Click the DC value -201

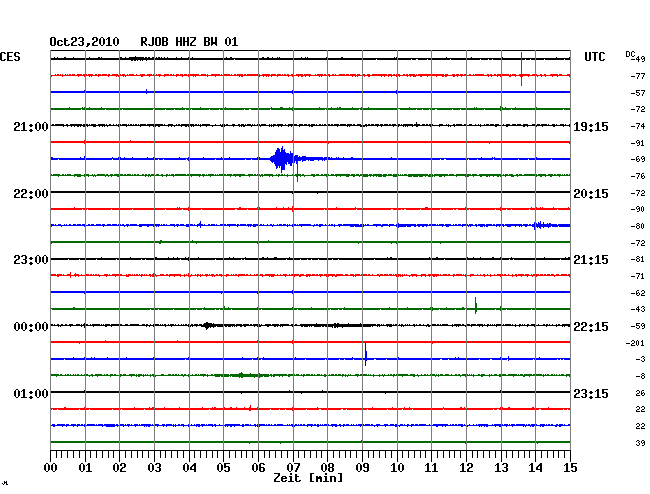click(635, 343)
